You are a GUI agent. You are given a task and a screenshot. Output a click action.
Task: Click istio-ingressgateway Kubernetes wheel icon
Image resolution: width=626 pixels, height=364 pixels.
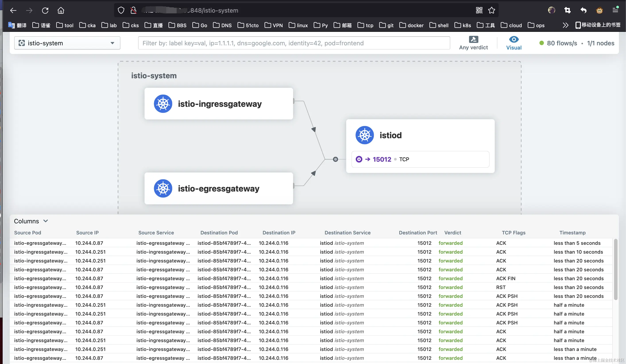(x=163, y=104)
